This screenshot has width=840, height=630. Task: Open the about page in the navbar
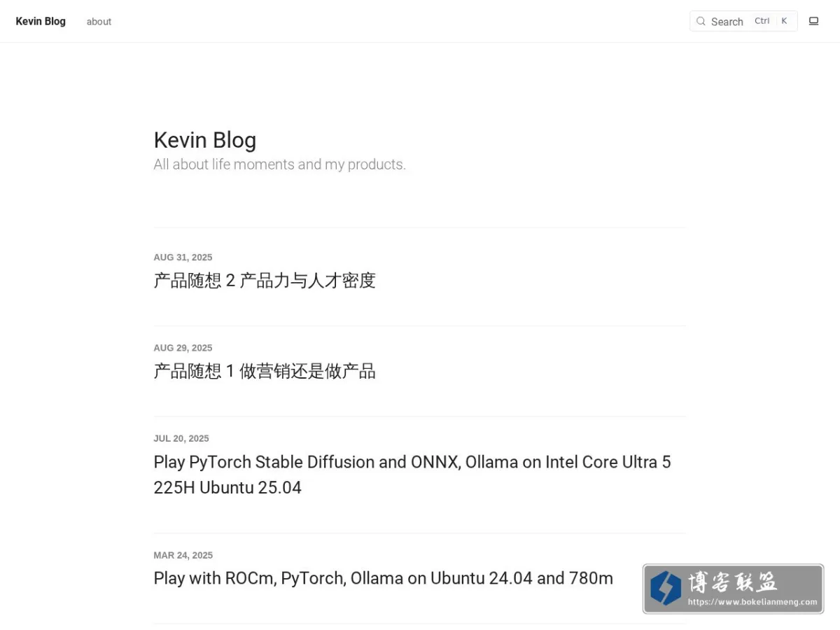pyautogui.click(x=99, y=22)
